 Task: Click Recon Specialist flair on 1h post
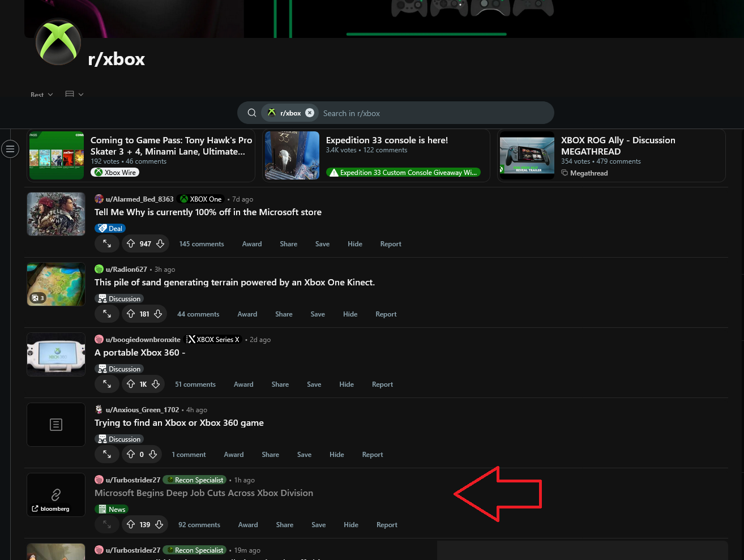[195, 480]
